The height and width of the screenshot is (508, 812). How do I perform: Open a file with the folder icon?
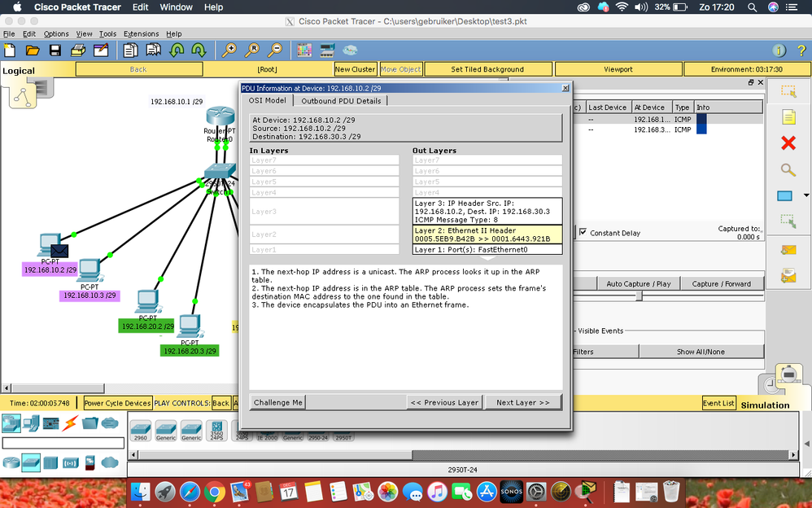coord(33,50)
